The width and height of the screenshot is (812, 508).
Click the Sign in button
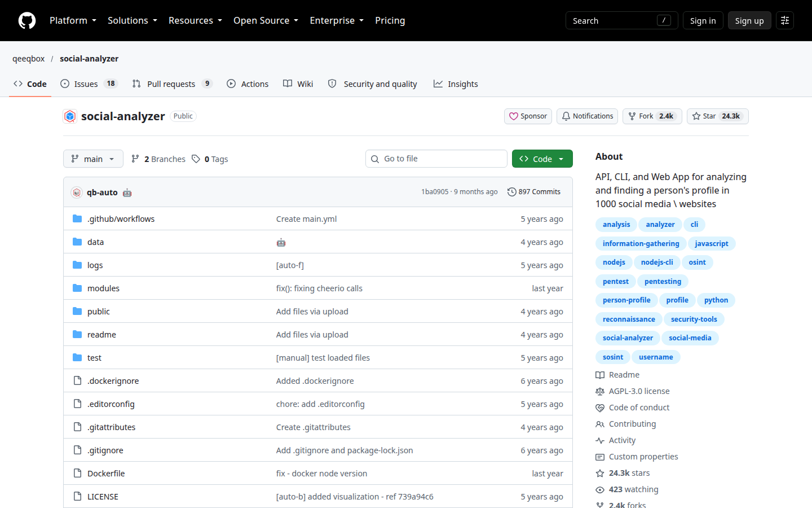(x=703, y=21)
